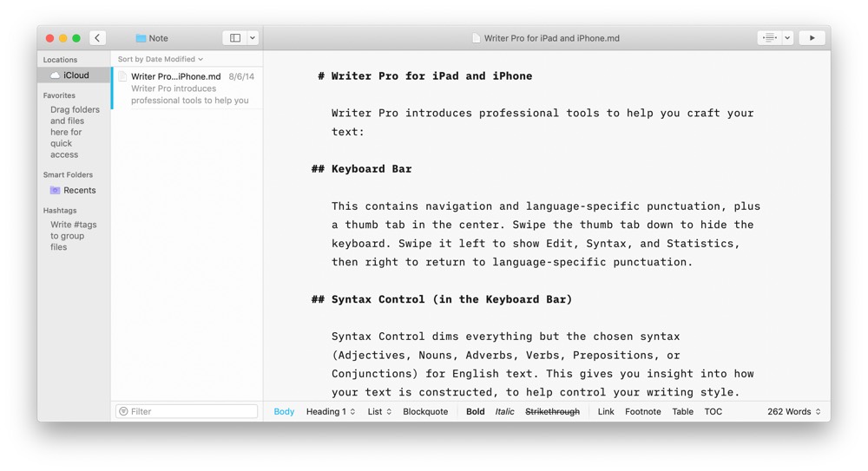Click the Favorites section label
Image resolution: width=868 pixels, height=471 pixels.
(x=59, y=95)
